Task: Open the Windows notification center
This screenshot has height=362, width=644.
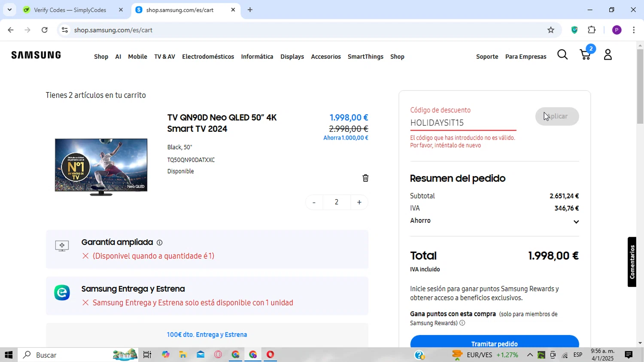Action: (629, 355)
